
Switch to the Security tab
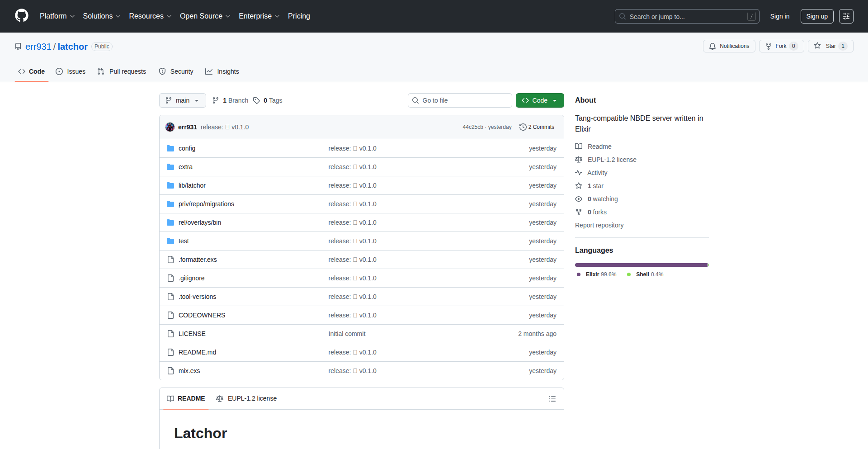[176, 71]
